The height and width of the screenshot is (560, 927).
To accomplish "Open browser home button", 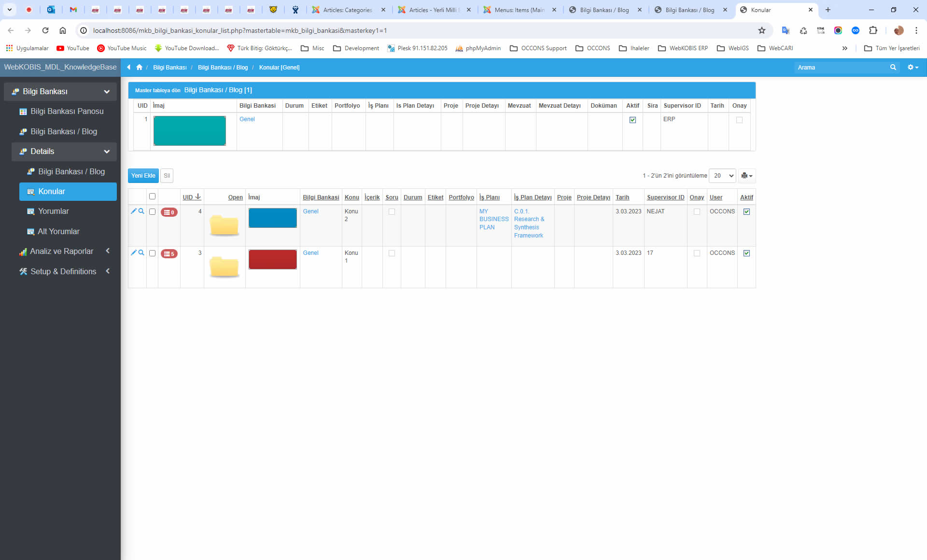I will pyautogui.click(x=63, y=30).
